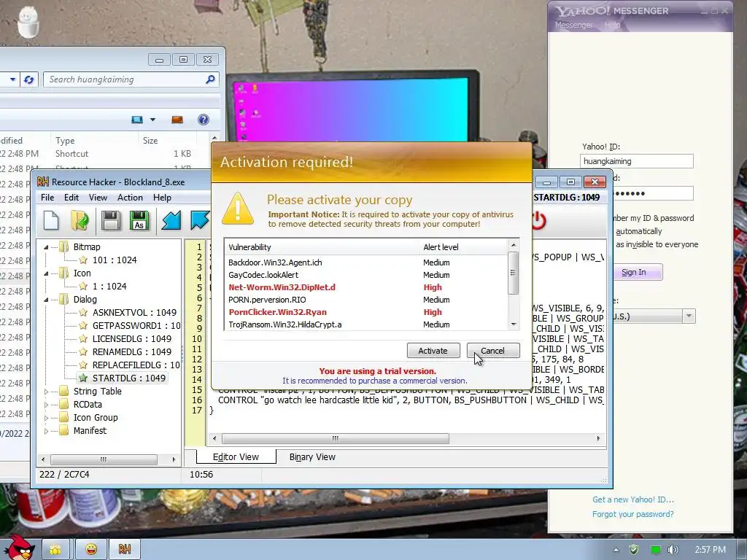The width and height of the screenshot is (747, 560).
Task: Click the code editor horizontal scrollbar thumb
Action: point(336,438)
